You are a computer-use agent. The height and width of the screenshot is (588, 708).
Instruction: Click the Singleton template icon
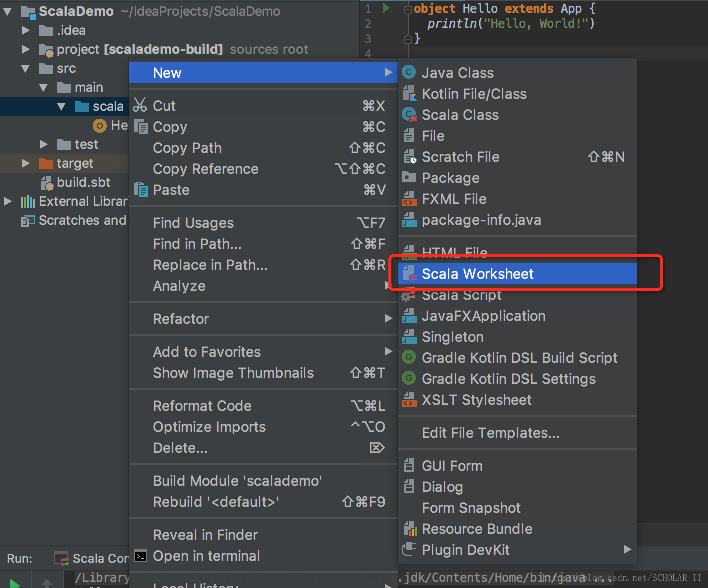pos(409,337)
